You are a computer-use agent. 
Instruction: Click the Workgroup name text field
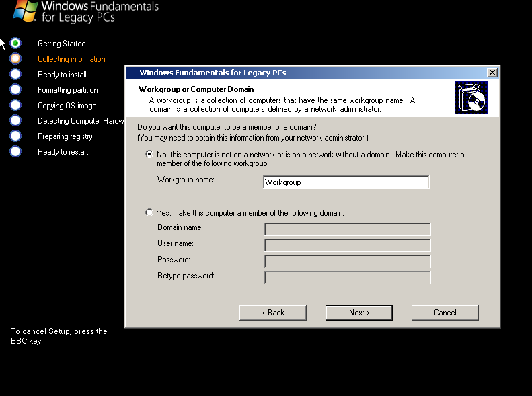click(346, 182)
